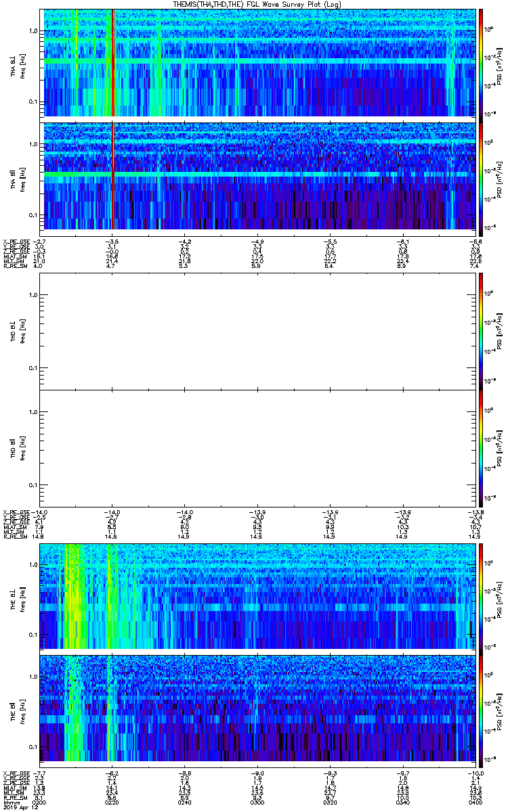This screenshot has width=508, height=812.
Task: Click the red vertical stripe in THA B-parallel panel
Action: click(113, 175)
